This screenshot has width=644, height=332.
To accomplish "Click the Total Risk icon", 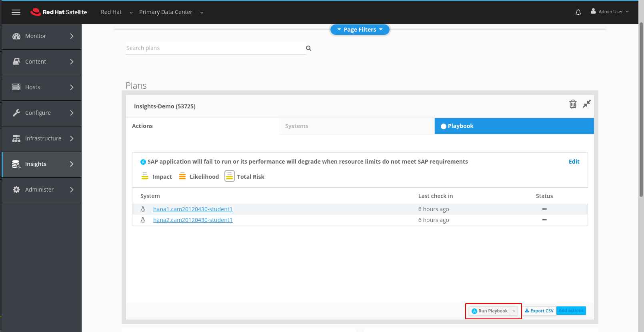I will click(x=230, y=176).
